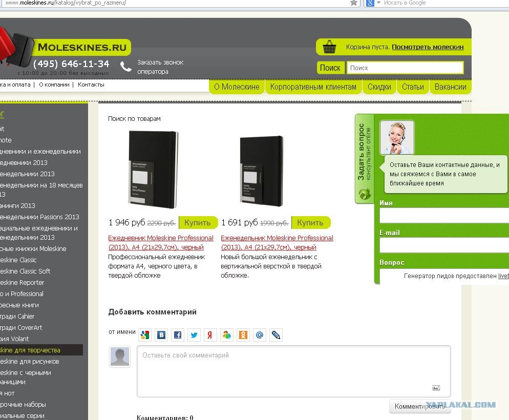Image resolution: width=509 pixels, height=420 pixels.
Task: Sign in with Odnoklassniki orange icon
Action: (x=243, y=335)
